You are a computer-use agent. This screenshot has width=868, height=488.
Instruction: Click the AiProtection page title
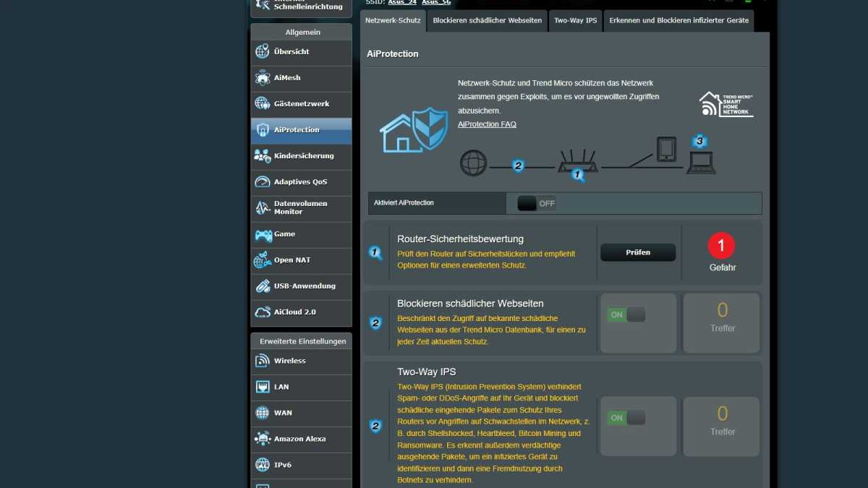[392, 54]
